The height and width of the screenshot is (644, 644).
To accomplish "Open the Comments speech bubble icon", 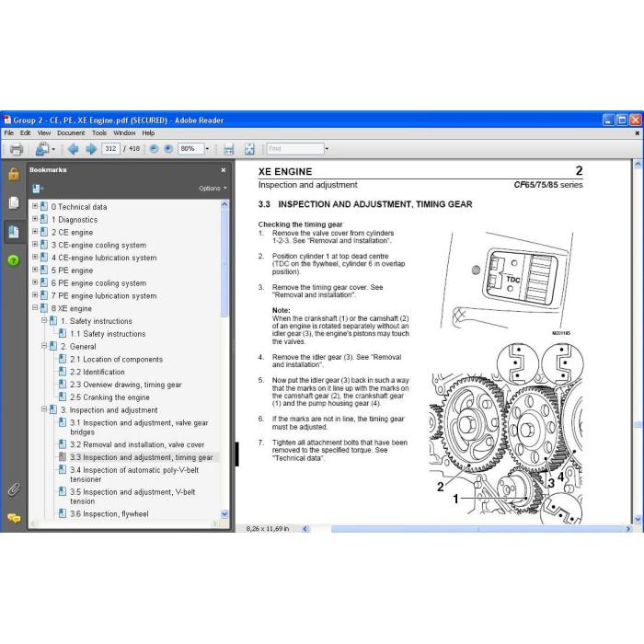I will [14, 518].
